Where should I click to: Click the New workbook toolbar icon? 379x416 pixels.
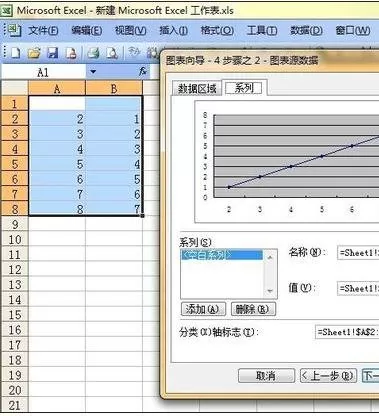(x=15, y=53)
